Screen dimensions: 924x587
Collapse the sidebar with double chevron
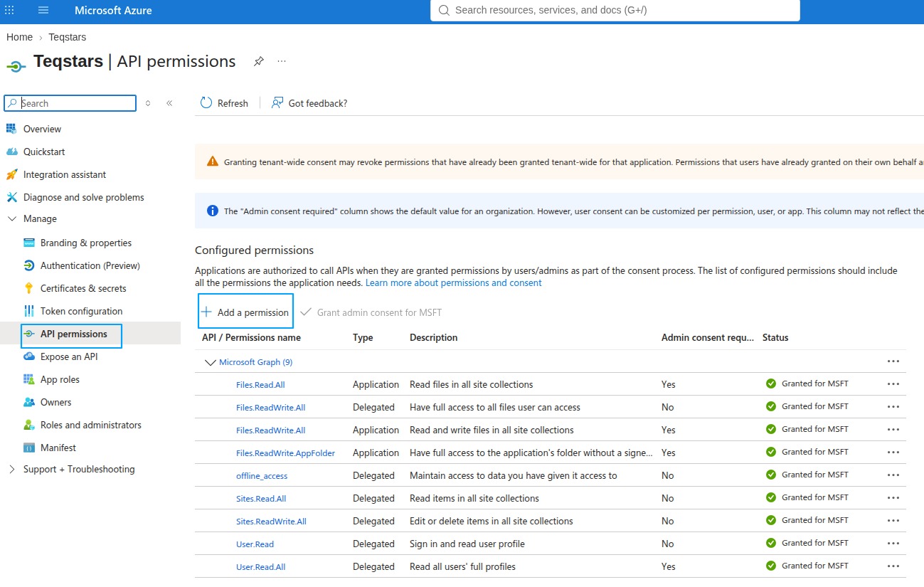(169, 103)
